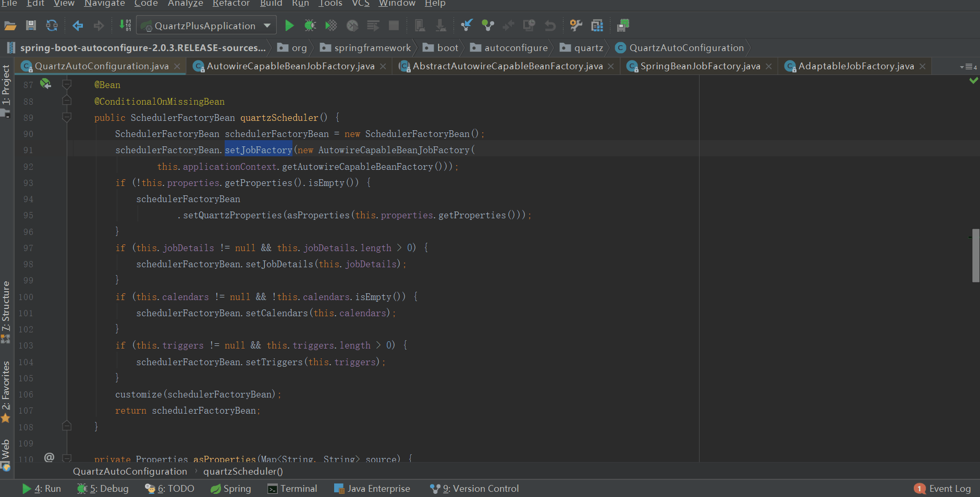Expand the fold marker at line 110
Screen dimensions: 980x497
click(67, 458)
